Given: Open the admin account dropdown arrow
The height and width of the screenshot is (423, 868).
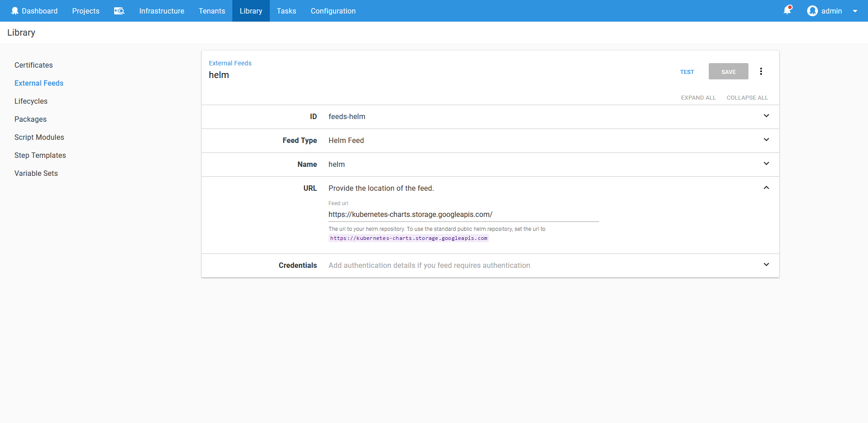Looking at the screenshot, I should pyautogui.click(x=855, y=11).
